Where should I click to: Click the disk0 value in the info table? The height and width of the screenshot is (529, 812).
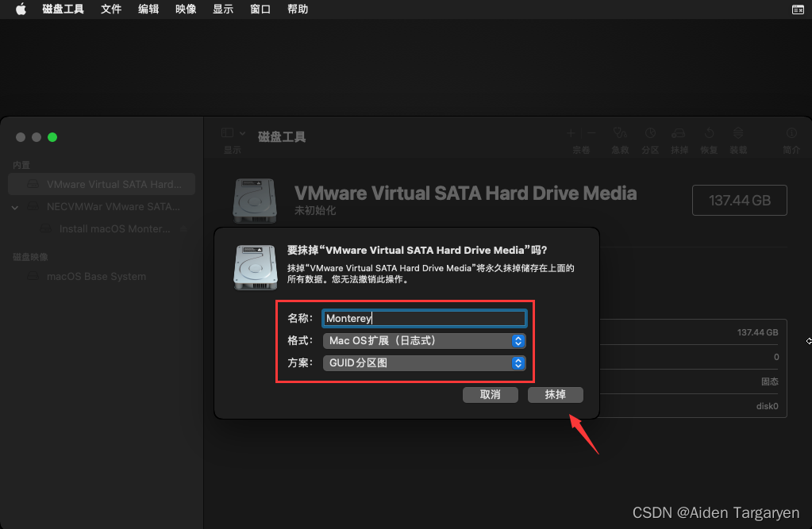tap(767, 406)
